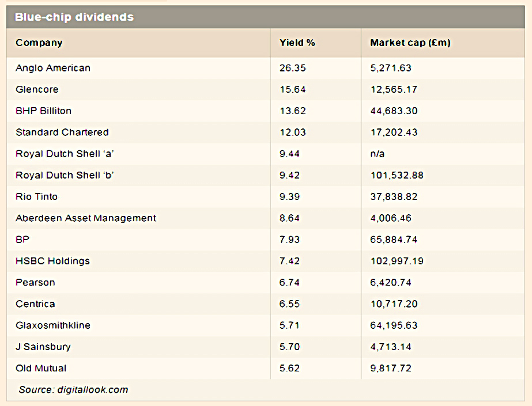This screenshot has height=406, width=532.
Task: Click Glencore's yield value 15.64
Action: click(x=292, y=89)
